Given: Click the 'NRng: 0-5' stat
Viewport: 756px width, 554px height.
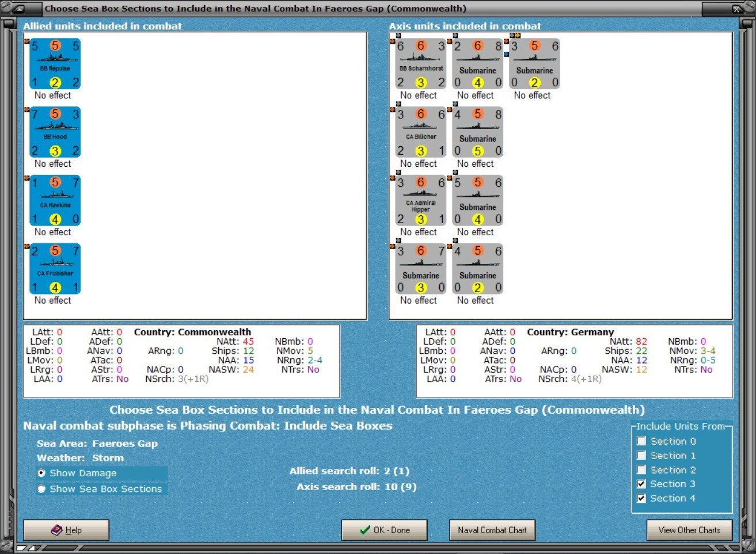Looking at the screenshot, I should coord(693,360).
